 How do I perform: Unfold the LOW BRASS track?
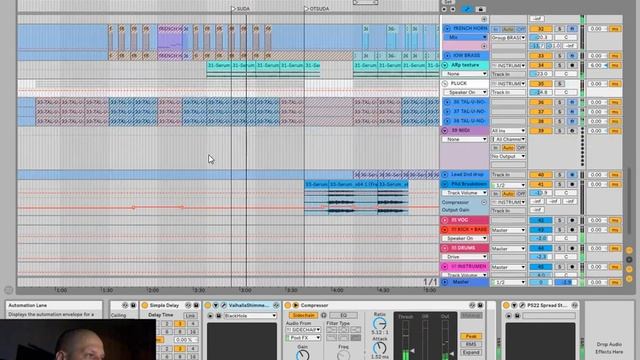pyautogui.click(x=447, y=56)
